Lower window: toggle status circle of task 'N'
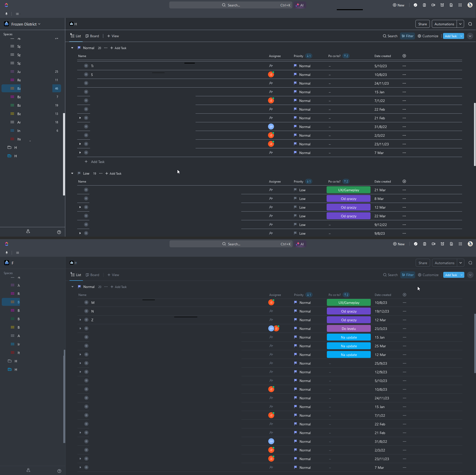Viewport: 476px width, 475px height. [x=86, y=311]
